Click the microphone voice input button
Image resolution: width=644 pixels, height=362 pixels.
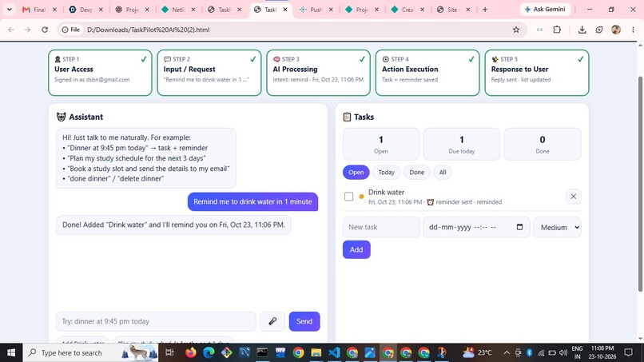pyautogui.click(x=272, y=321)
